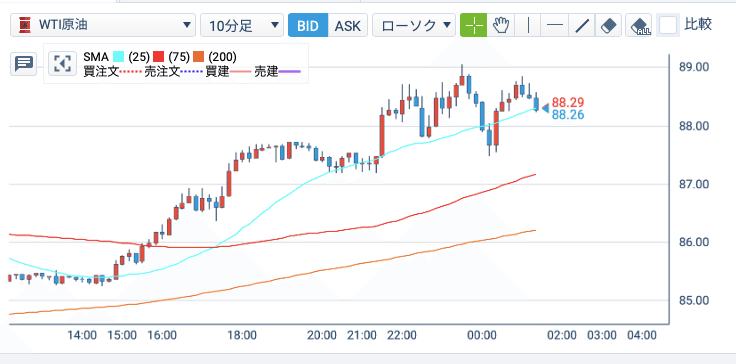736x364 pixels.
Task: Enable the 比較 comparison checkbox
Action: pos(668,25)
